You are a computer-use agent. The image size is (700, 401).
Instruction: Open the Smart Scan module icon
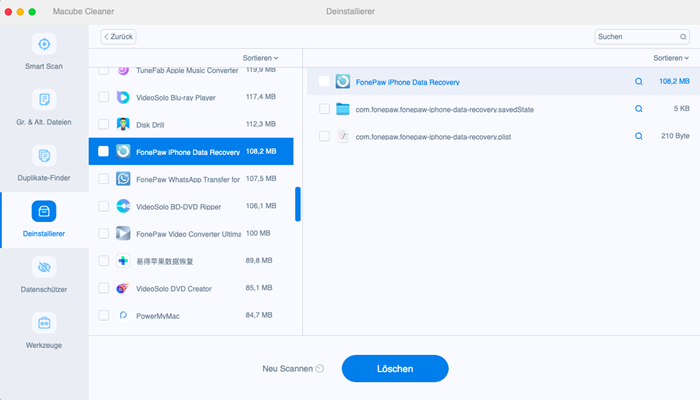(x=44, y=44)
